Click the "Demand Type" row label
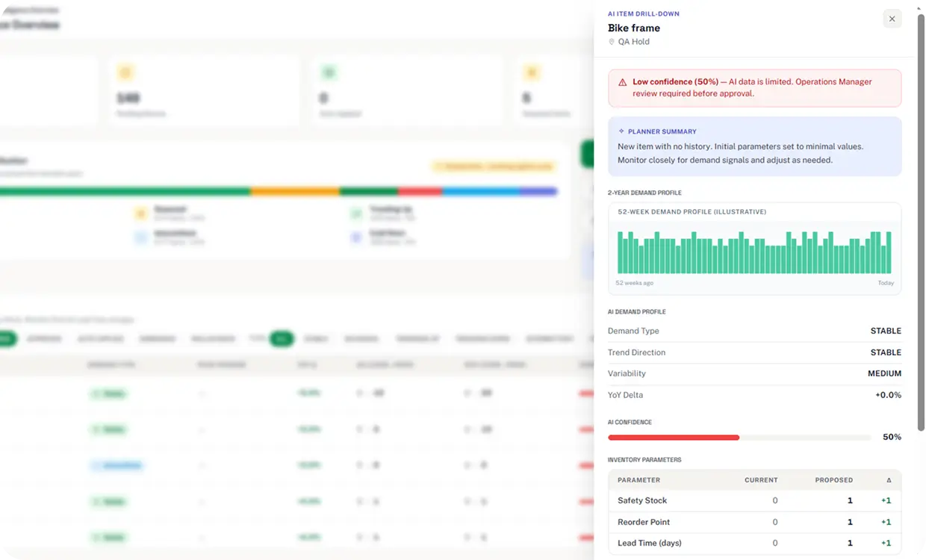Viewport: 926px width, 560px height. [x=633, y=331]
